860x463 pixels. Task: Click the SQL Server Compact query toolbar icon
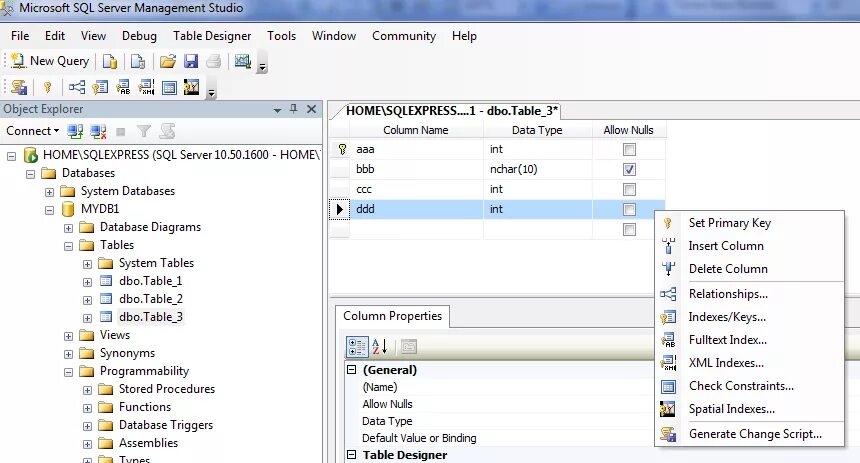(x=138, y=61)
